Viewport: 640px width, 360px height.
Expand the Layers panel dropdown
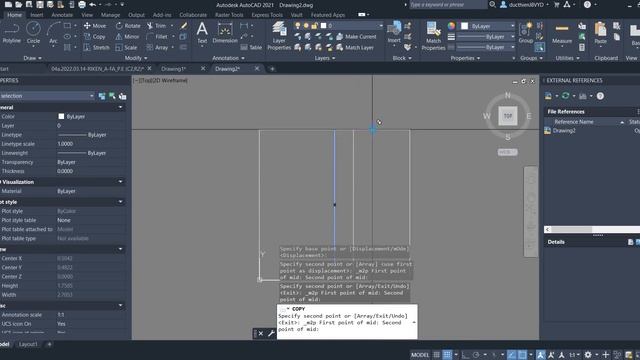pyautogui.click(x=324, y=58)
